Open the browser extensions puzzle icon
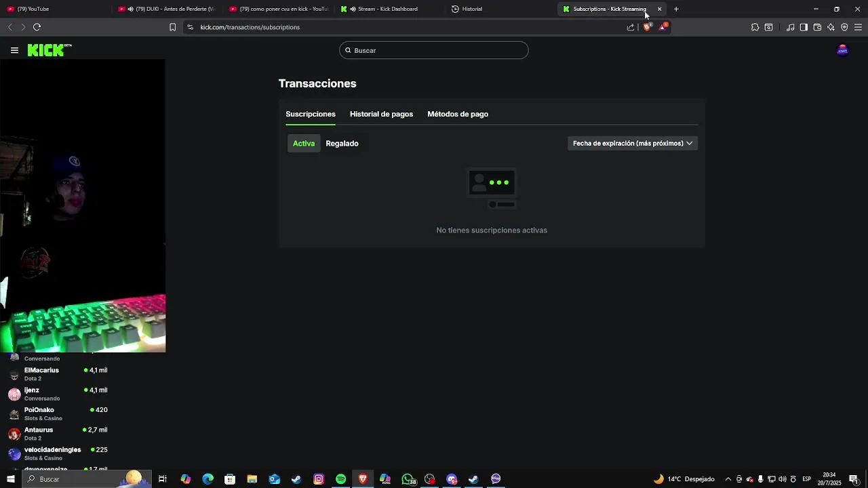The image size is (868, 488). 755,27
